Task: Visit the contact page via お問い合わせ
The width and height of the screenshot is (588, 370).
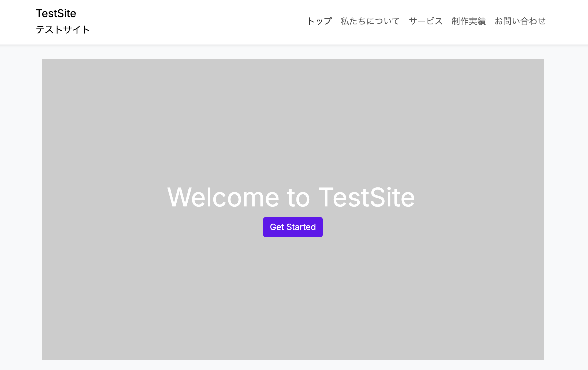Action: 520,21
